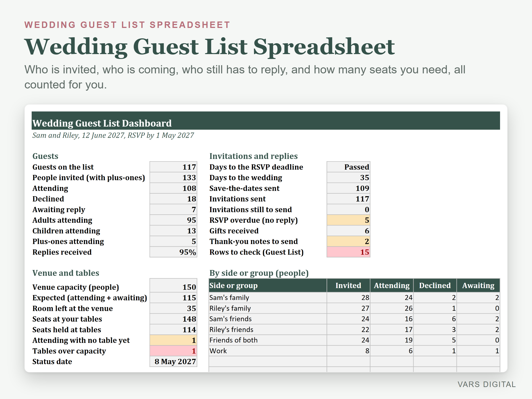
Task: Click the Status date cell 8 May 2027
Action: pos(173,361)
